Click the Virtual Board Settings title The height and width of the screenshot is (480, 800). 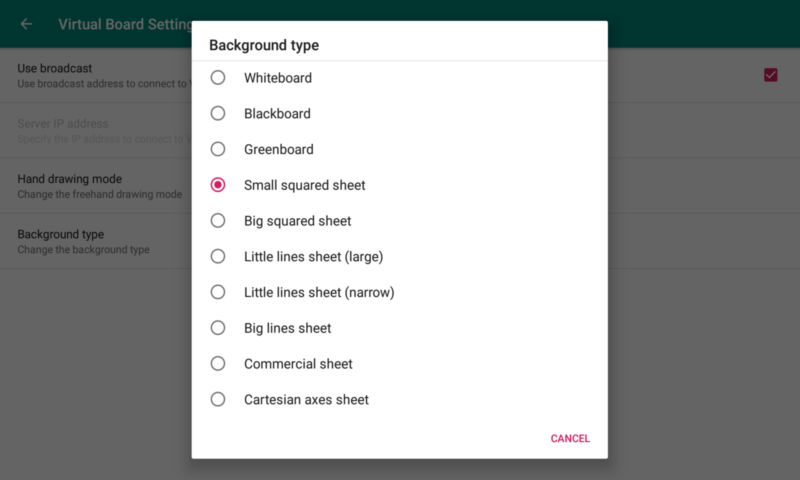click(120, 24)
